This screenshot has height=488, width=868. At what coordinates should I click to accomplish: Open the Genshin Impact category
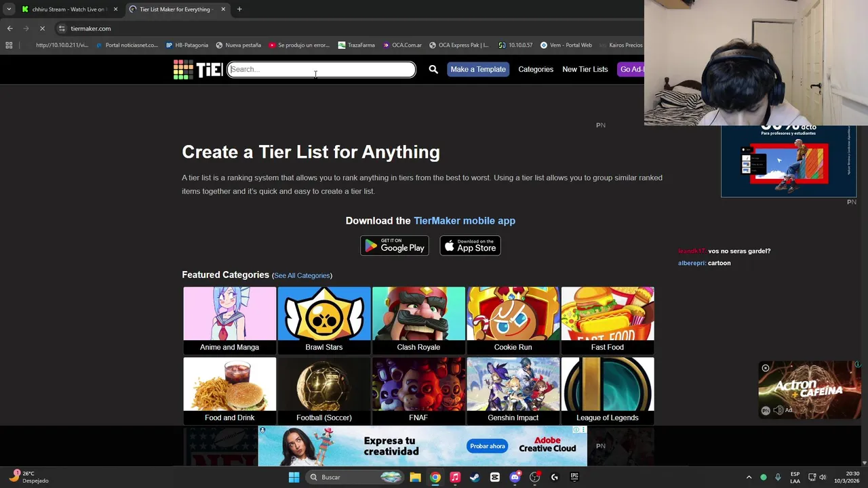pyautogui.click(x=513, y=390)
